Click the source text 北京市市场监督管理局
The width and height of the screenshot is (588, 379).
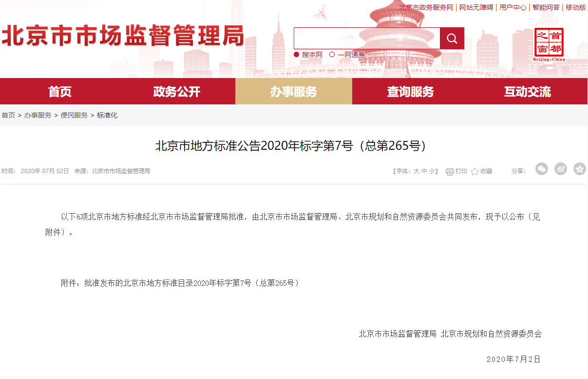[121, 171]
